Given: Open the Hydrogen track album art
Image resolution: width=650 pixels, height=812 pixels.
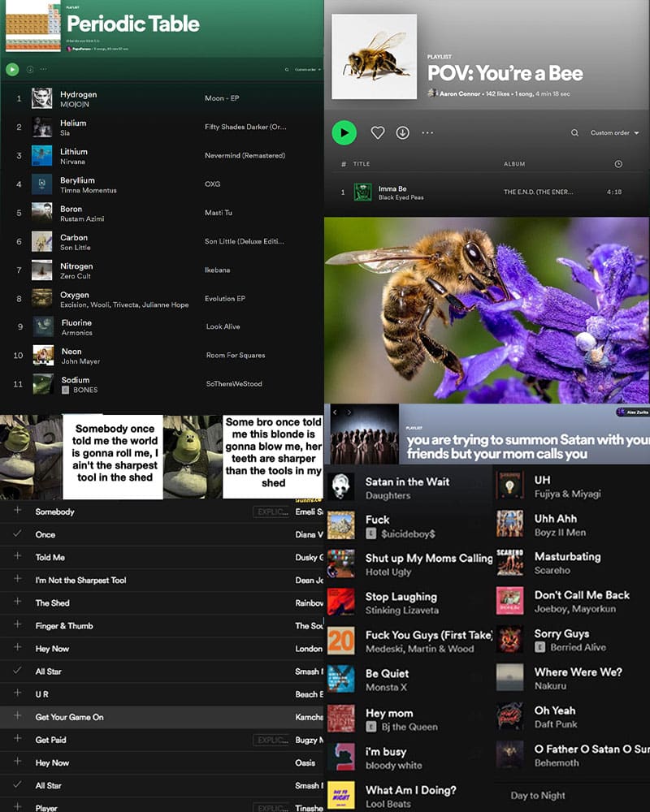Looking at the screenshot, I should click(42, 98).
